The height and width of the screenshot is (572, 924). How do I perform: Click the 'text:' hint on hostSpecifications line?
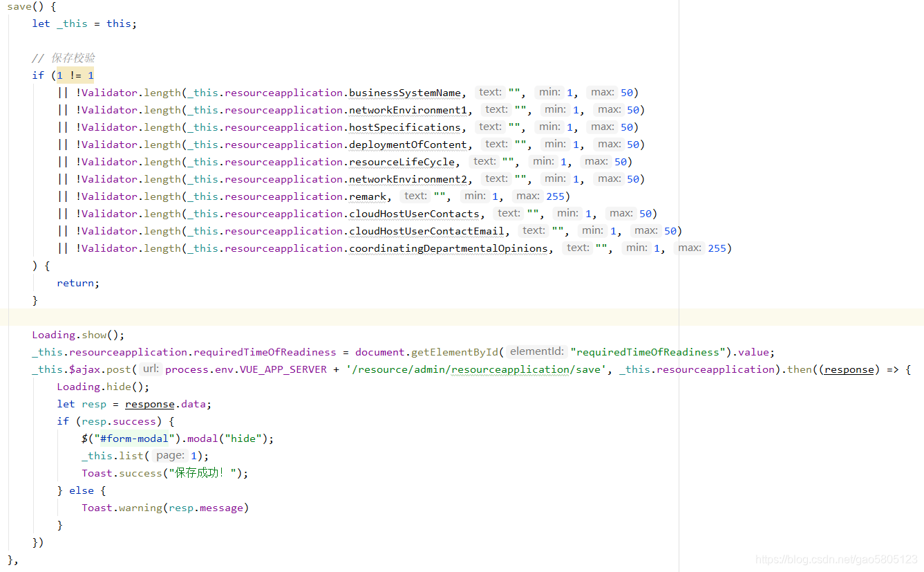pyautogui.click(x=490, y=127)
